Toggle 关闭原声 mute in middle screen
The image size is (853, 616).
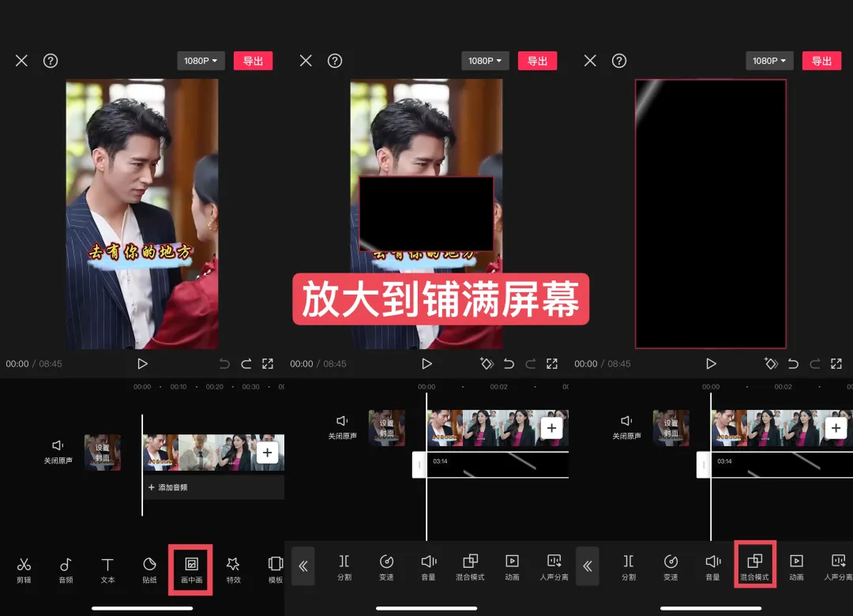coord(342,427)
